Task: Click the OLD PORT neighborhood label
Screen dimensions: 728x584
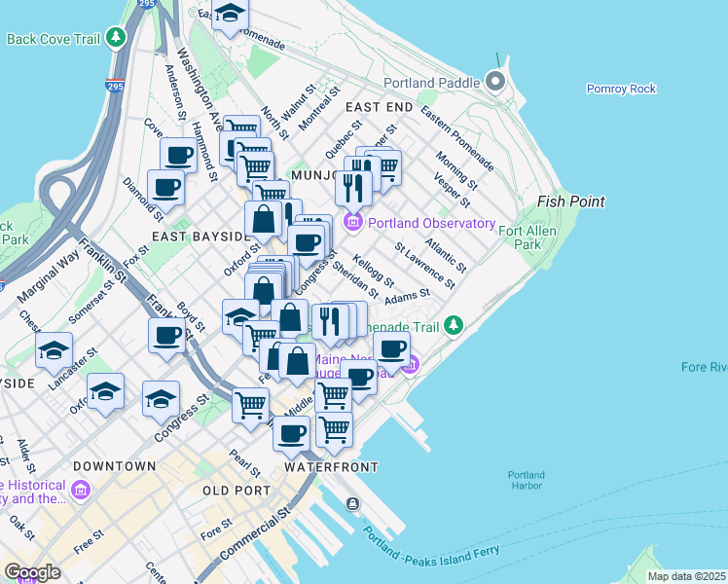Action: coord(237,491)
